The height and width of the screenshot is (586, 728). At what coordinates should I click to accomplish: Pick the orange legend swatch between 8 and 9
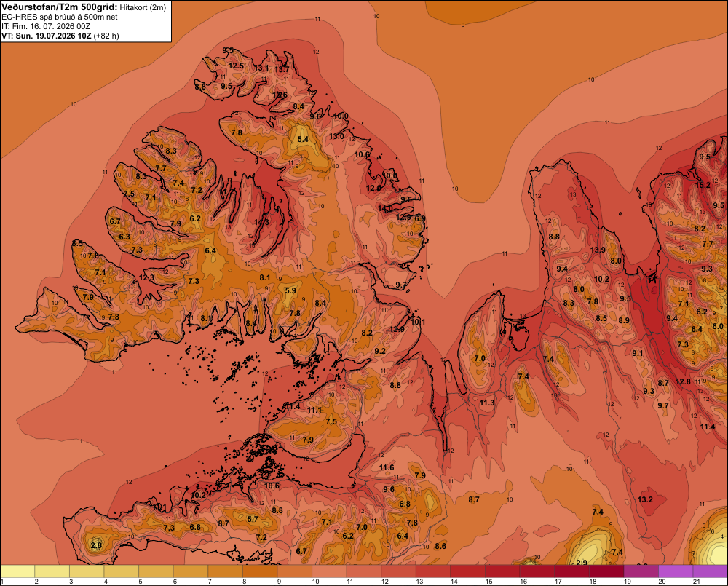click(x=260, y=571)
